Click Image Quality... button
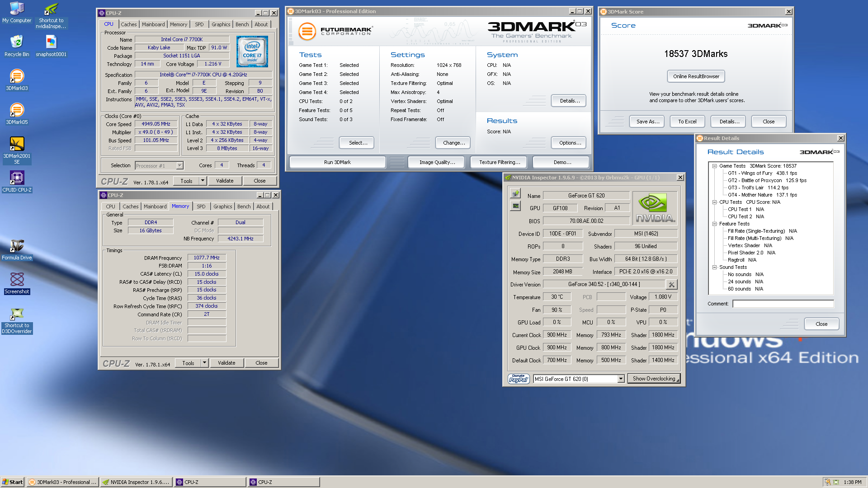868x488 pixels. 437,162
